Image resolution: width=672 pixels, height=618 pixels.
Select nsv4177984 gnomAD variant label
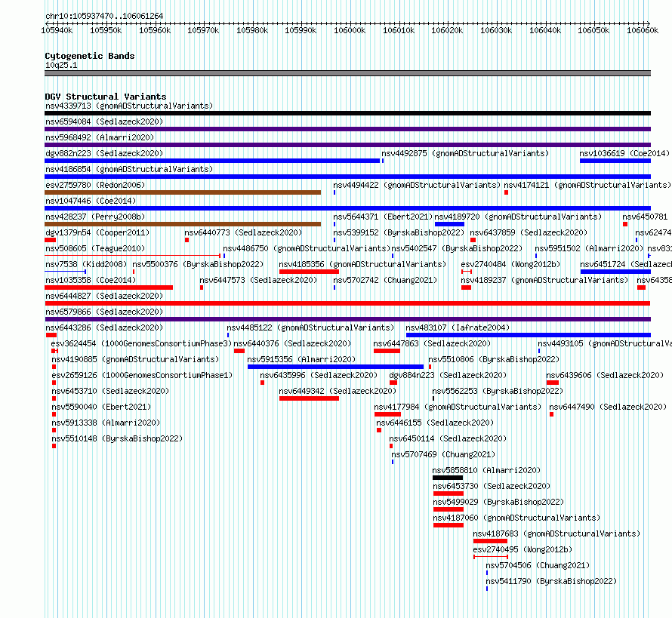pos(458,407)
